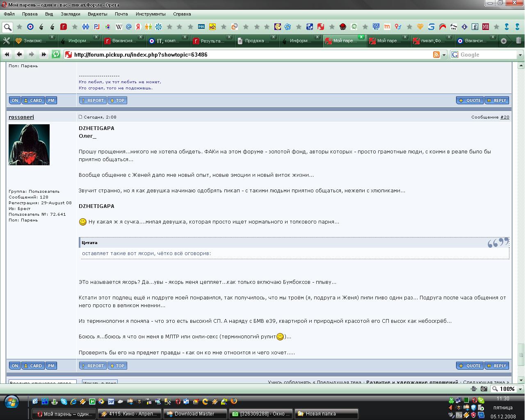
Task: Click the rossoneri username link
Action: point(21,117)
